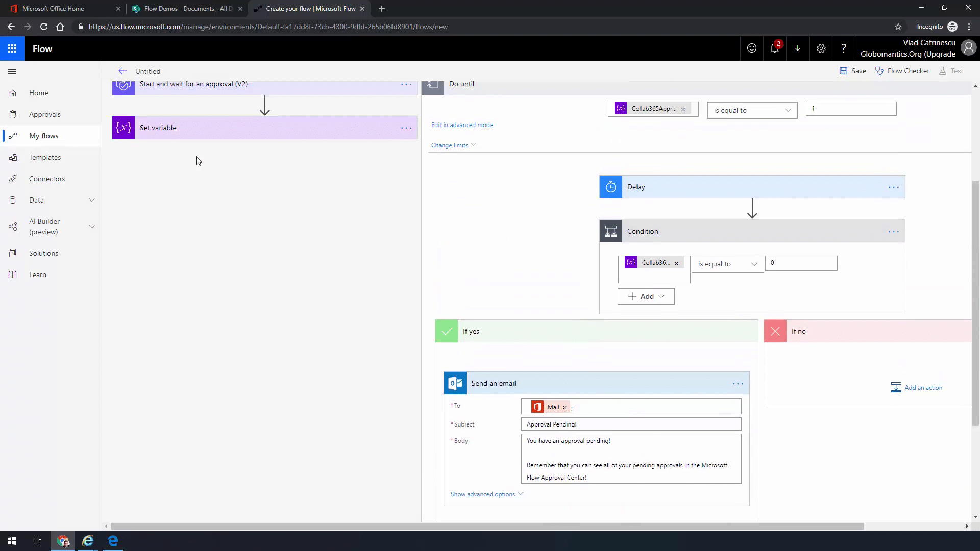Click the Untitled flow name
The height and width of the screenshot is (551, 980).
coord(148,71)
